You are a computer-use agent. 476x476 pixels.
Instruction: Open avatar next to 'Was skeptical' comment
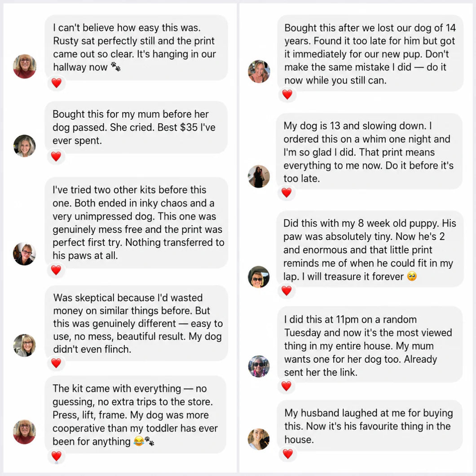click(x=25, y=345)
